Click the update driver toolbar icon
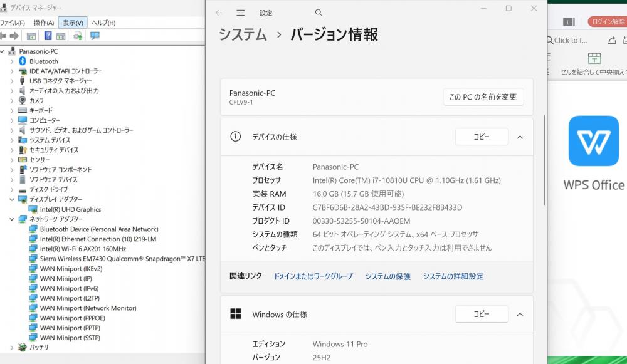 78,36
